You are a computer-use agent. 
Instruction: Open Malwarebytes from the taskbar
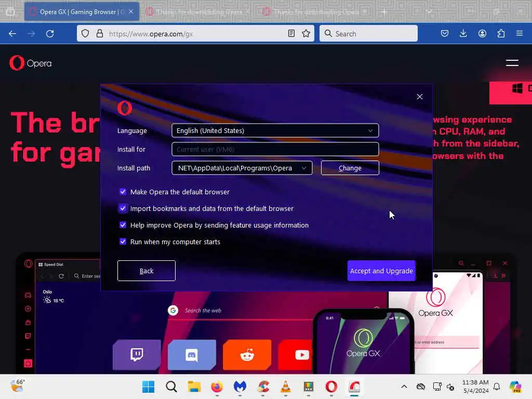(x=240, y=387)
